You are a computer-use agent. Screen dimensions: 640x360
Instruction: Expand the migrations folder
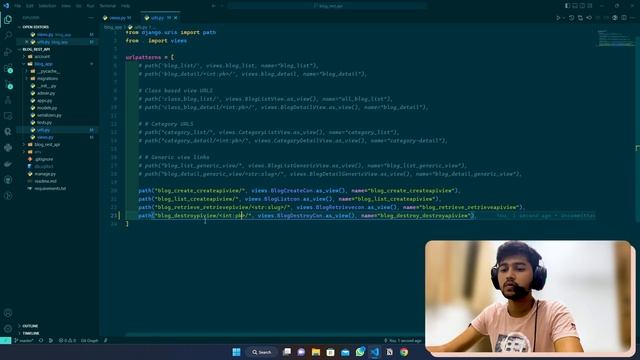tap(57, 79)
